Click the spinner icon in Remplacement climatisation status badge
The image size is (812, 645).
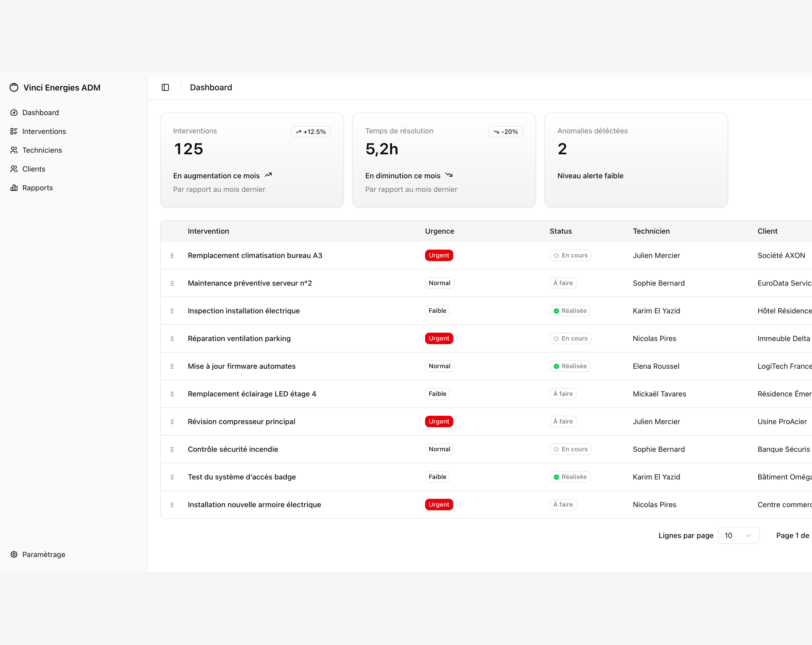point(556,256)
